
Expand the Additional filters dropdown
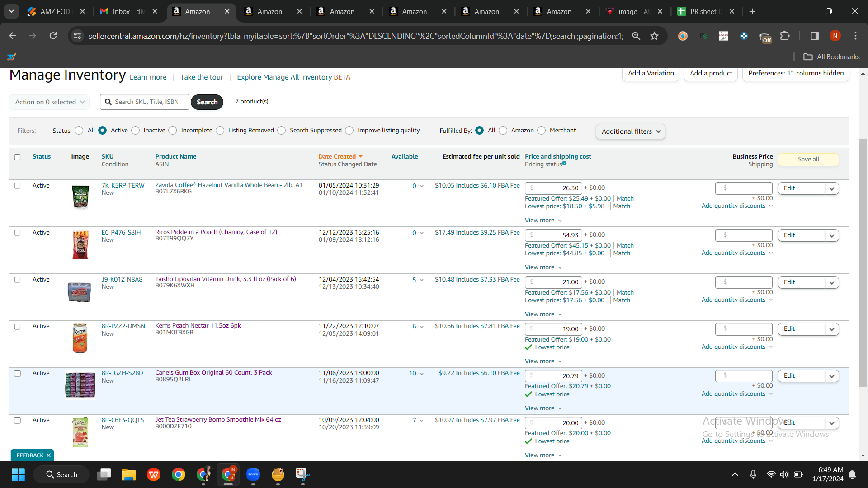(x=631, y=131)
